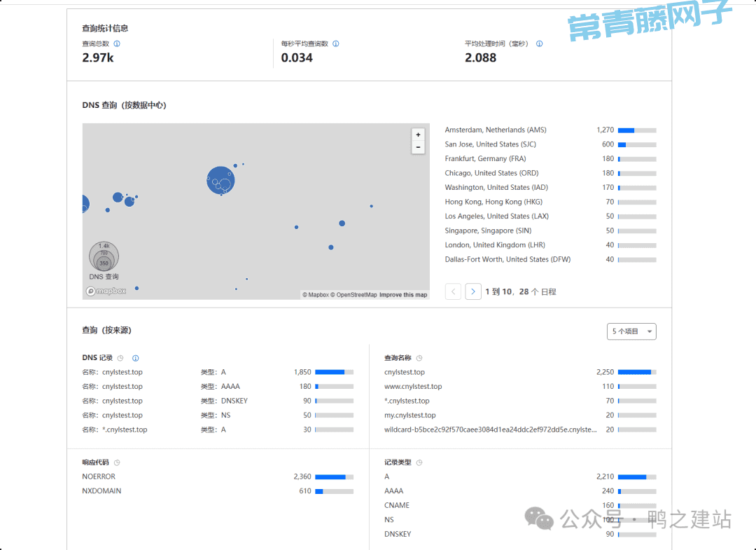Select London, United Kingdom (LHR) row
This screenshot has width=756, height=550.
(x=550, y=245)
